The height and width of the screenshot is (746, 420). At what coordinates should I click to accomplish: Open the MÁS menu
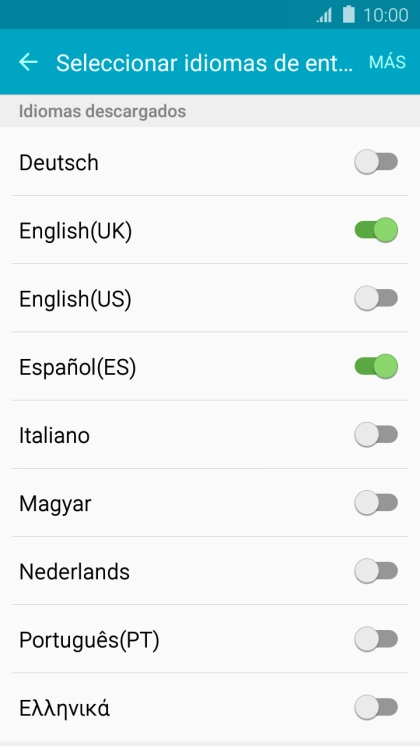(387, 62)
